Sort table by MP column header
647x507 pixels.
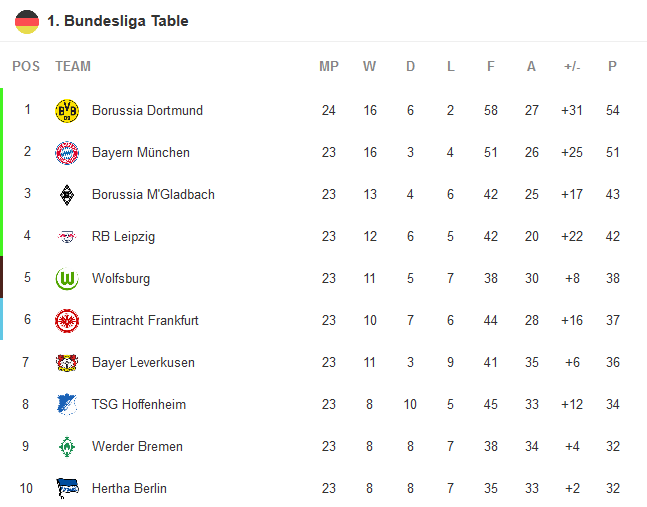[329, 66]
